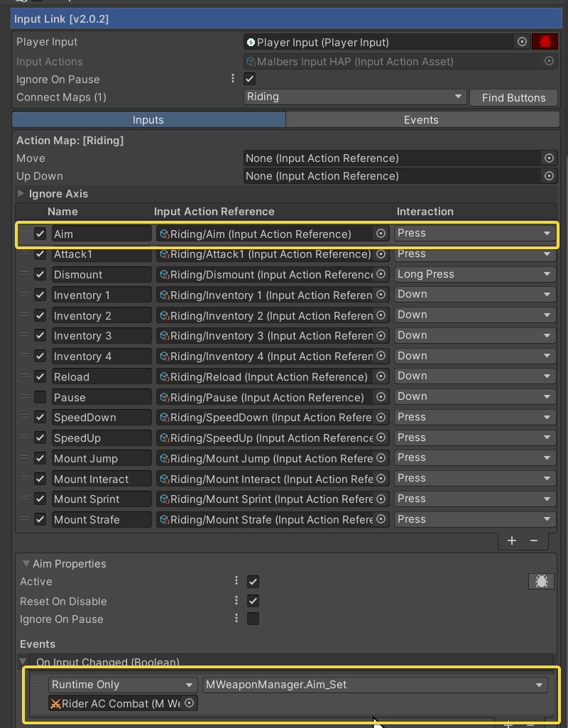Uncheck the Reset On Disable checkbox
The height and width of the screenshot is (728, 568).
pos(253,601)
